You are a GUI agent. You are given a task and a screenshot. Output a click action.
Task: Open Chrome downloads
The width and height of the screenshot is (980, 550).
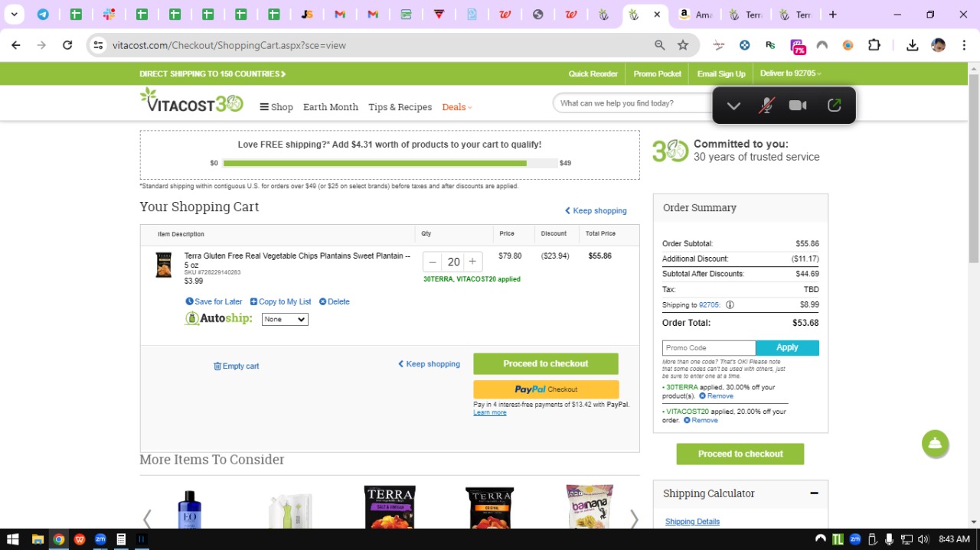click(912, 45)
